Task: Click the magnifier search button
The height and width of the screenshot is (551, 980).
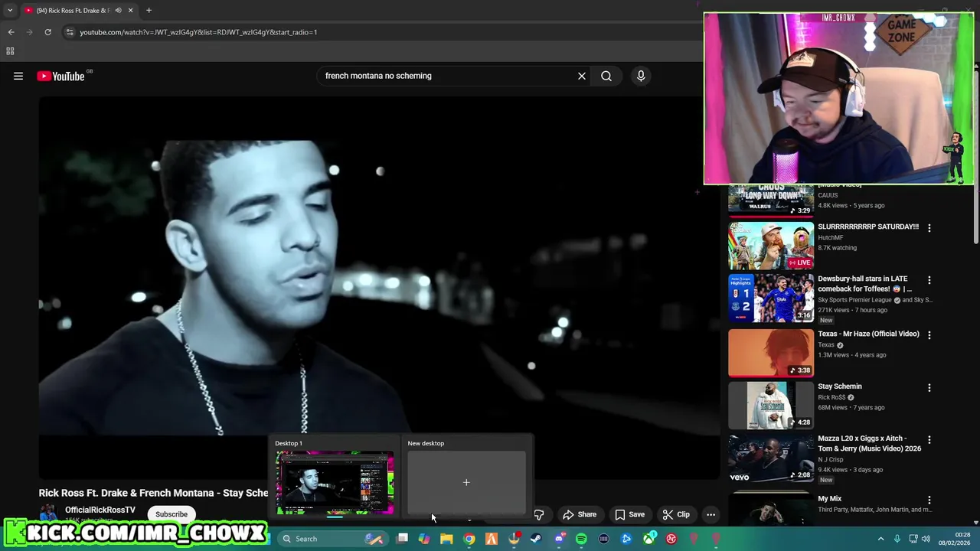Action: 606,76
